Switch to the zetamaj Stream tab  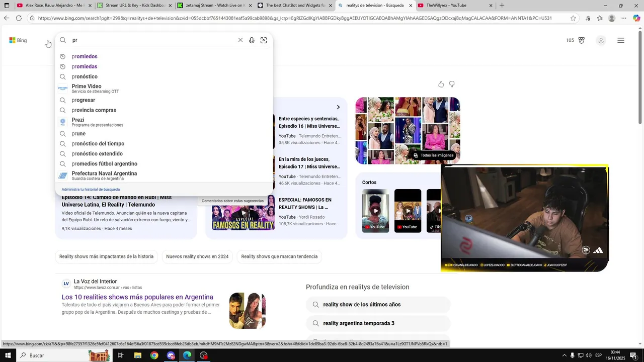tap(214, 6)
